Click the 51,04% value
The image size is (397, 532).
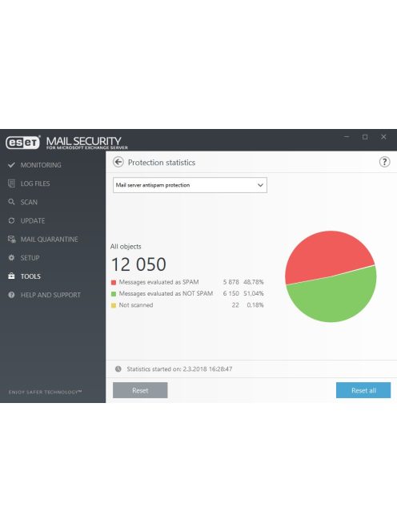coord(253,293)
